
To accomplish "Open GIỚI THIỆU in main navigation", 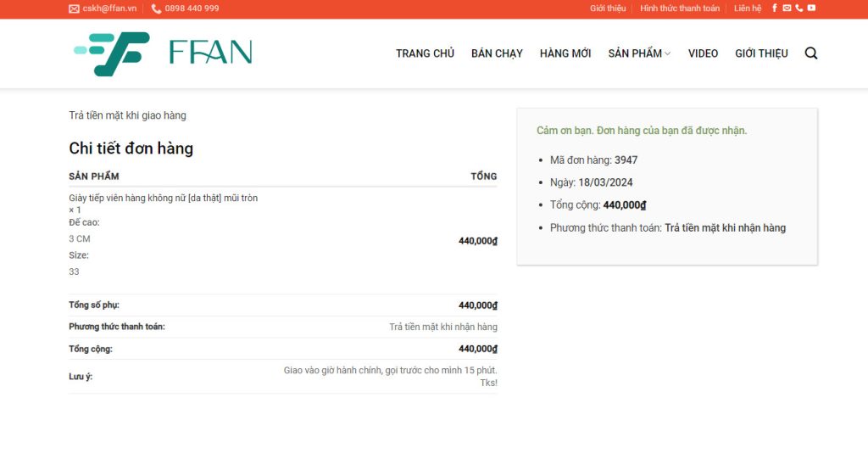I will (761, 53).
